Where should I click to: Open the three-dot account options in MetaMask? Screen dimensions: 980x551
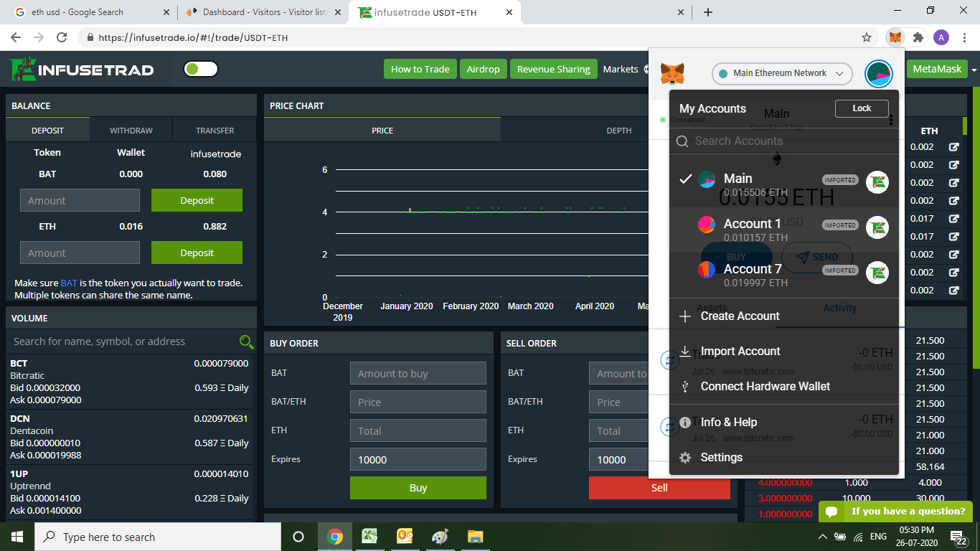click(x=890, y=119)
